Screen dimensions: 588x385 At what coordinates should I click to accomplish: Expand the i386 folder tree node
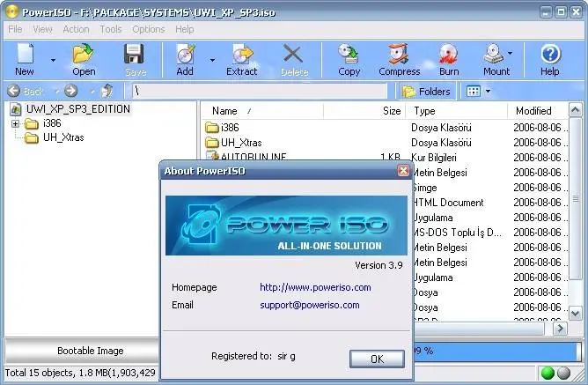click(x=15, y=123)
